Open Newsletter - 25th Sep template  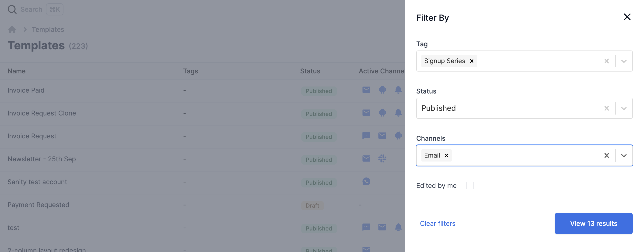click(x=42, y=159)
